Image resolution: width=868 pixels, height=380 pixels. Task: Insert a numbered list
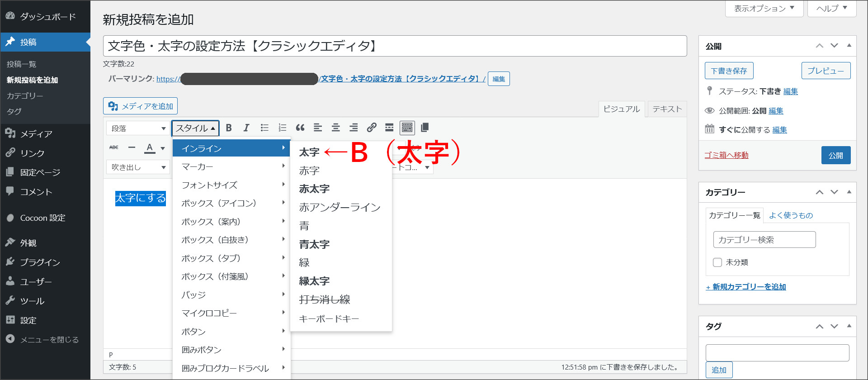283,128
